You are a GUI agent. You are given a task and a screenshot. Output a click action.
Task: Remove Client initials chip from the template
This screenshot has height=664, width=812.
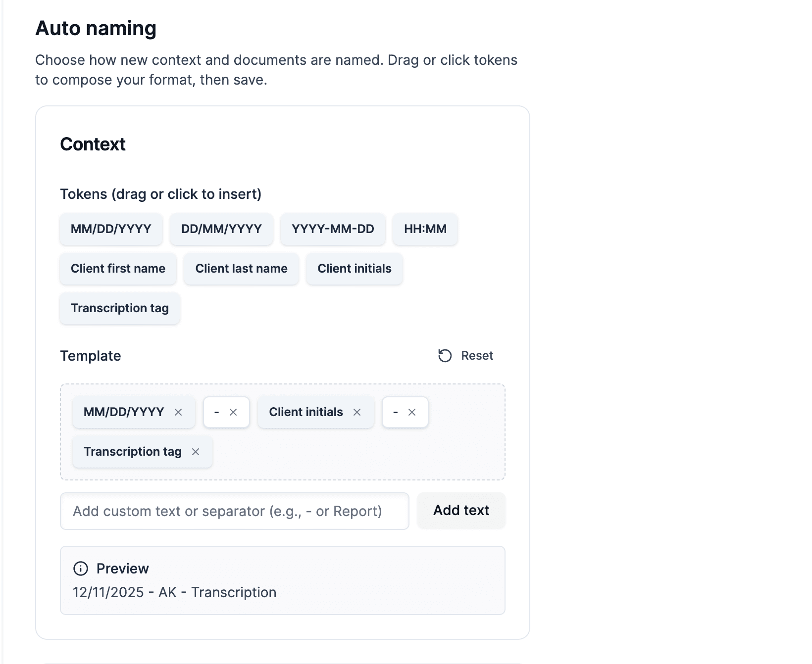(x=357, y=412)
